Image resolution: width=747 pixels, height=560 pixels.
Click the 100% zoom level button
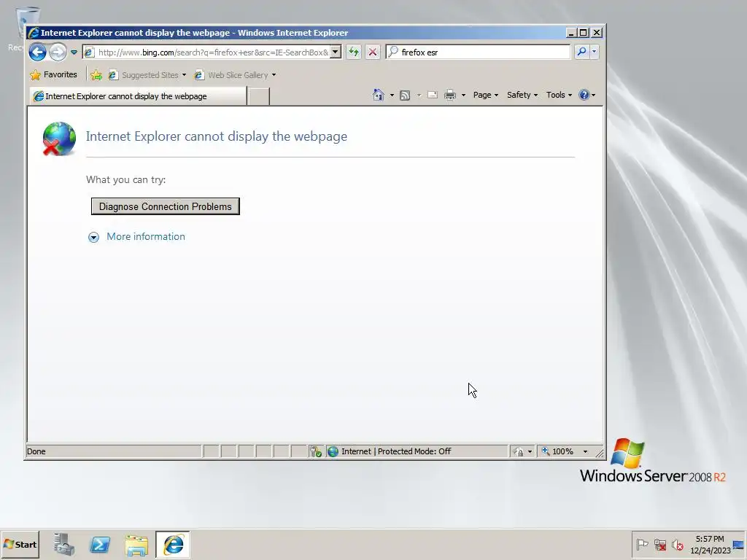point(558,451)
